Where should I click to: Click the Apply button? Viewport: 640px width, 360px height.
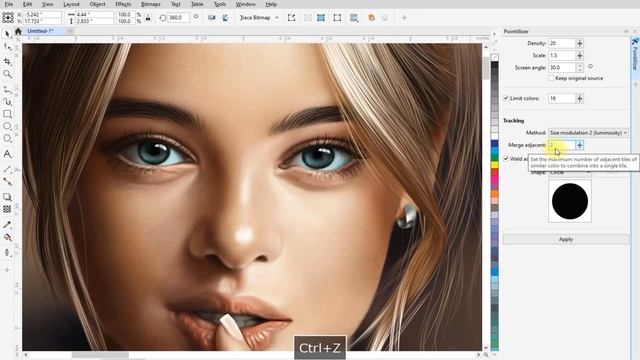pos(566,240)
